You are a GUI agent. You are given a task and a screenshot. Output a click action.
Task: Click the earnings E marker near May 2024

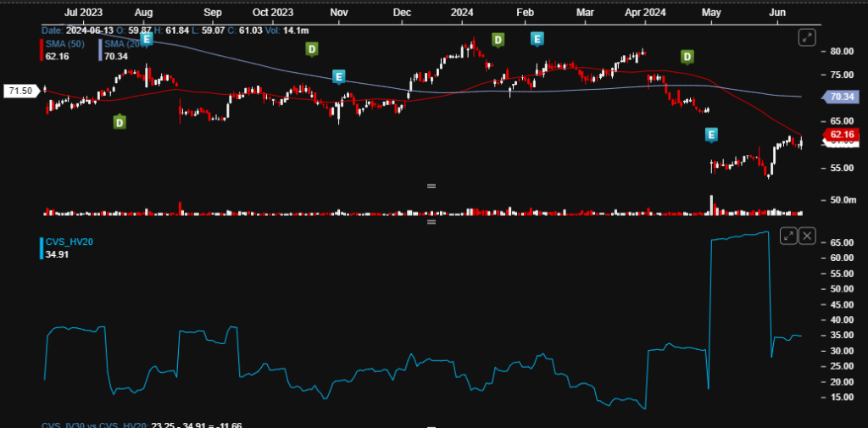click(x=711, y=135)
